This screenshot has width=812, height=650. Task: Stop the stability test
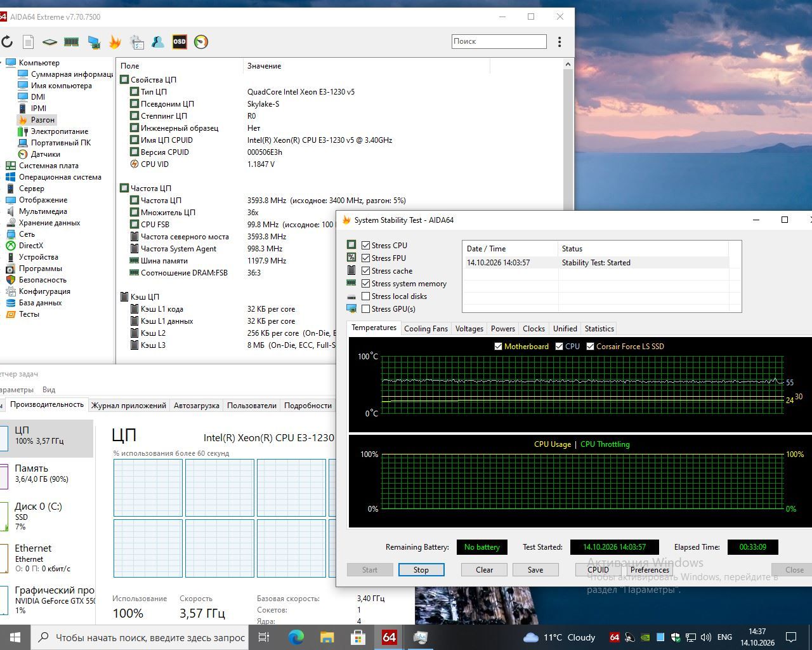click(x=421, y=569)
